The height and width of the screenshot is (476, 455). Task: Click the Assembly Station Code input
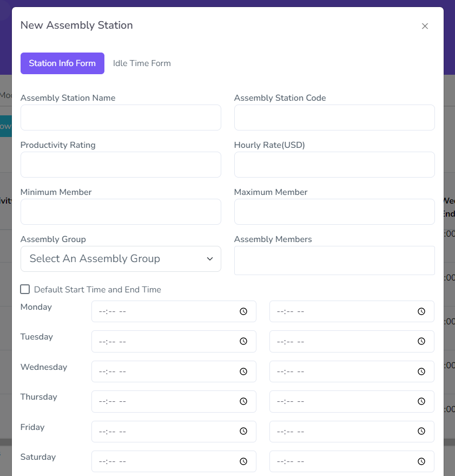334,118
